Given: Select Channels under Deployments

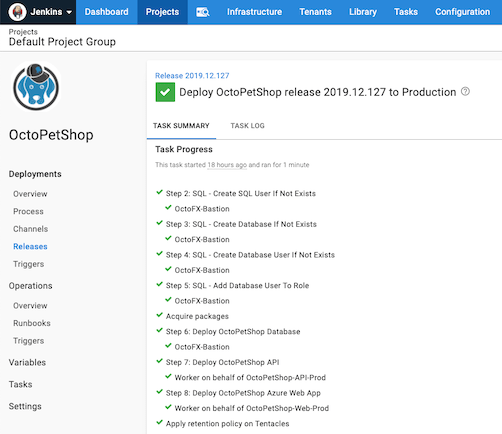Looking at the screenshot, I should (x=31, y=229).
